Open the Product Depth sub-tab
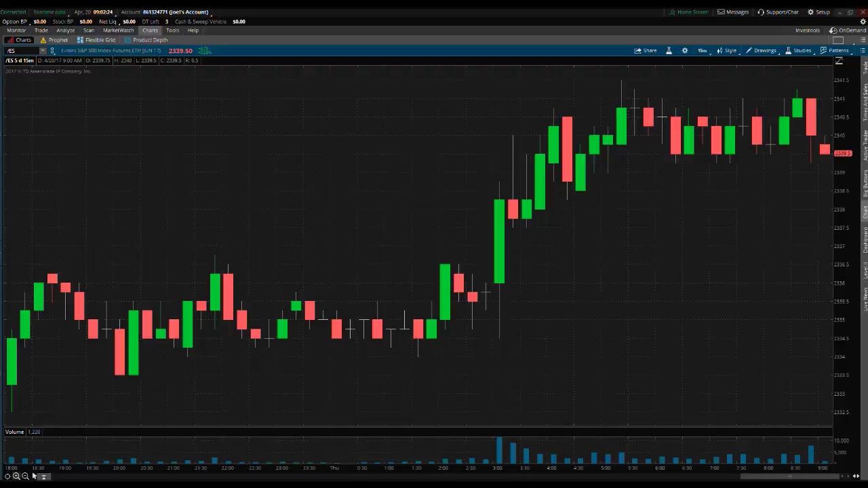The height and width of the screenshot is (488, 868). click(x=146, y=40)
